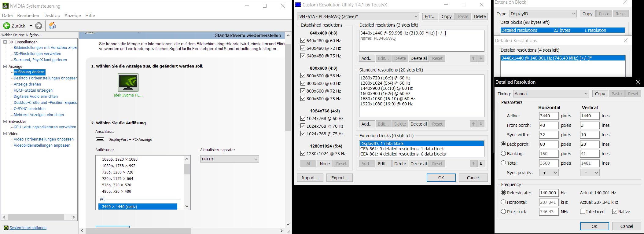Click the forward arrow icon in NVIDIA toolbar
This screenshot has height=234, width=644.
(x=39, y=26)
